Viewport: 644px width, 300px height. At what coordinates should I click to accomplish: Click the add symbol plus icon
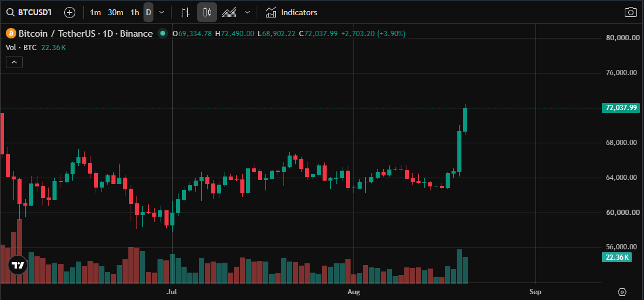click(x=70, y=12)
